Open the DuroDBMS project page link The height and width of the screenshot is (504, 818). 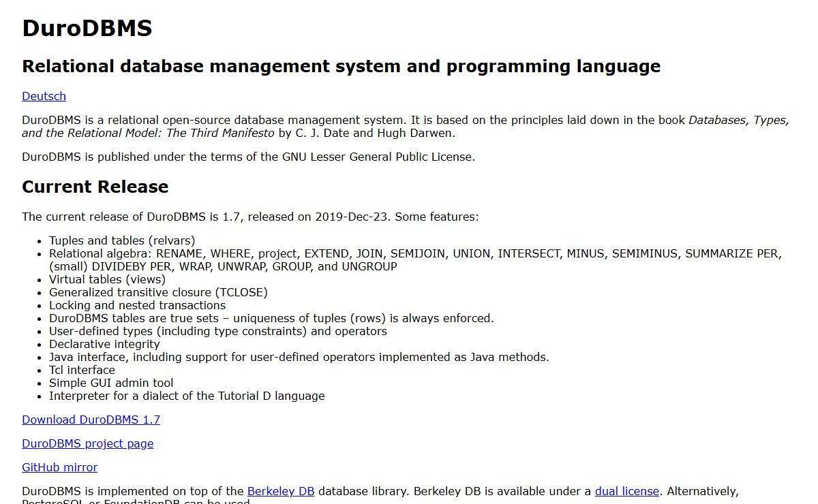(87, 443)
